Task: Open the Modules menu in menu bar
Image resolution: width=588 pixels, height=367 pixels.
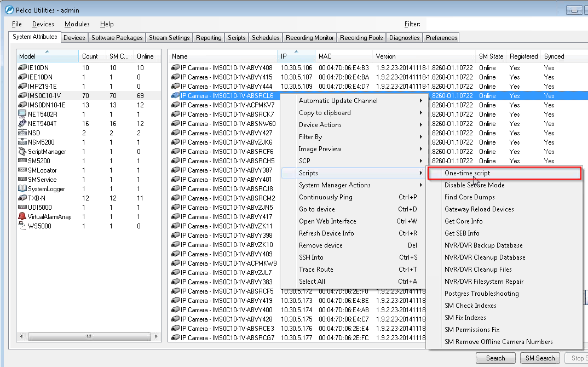Action: 77,24
